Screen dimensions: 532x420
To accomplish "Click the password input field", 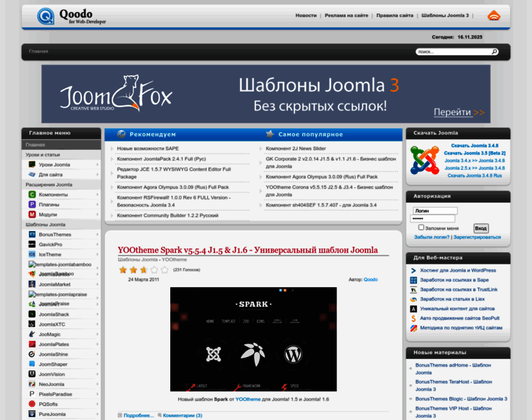I will (433, 218).
